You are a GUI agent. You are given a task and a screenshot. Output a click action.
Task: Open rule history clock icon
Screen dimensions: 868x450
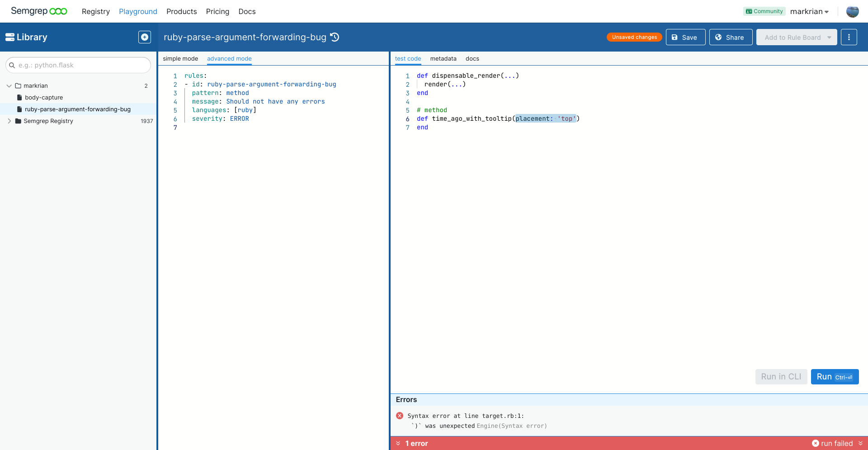[x=335, y=37]
